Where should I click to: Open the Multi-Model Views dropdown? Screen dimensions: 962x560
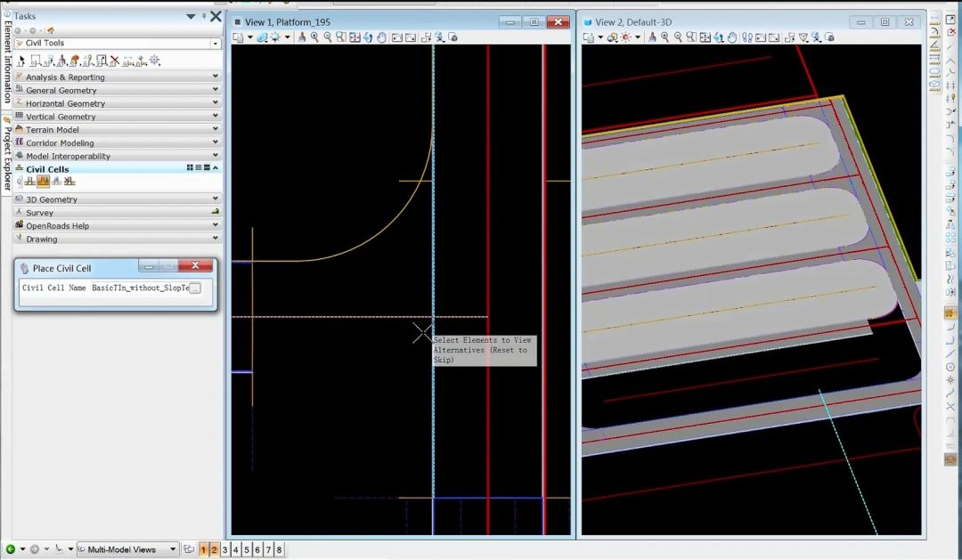[x=173, y=550]
